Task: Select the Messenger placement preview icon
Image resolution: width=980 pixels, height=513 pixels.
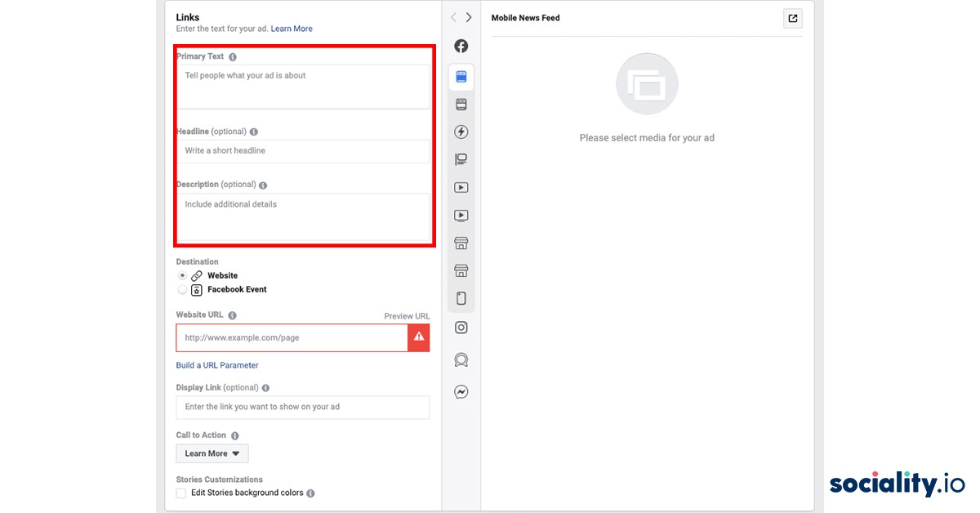Action: pos(461,393)
